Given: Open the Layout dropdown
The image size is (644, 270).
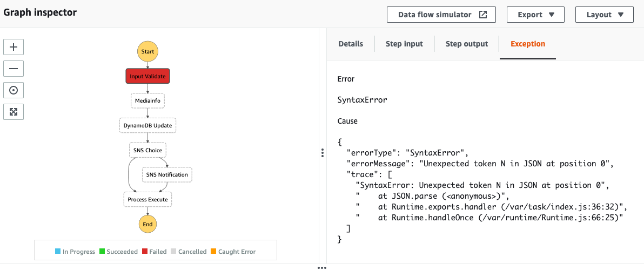Looking at the screenshot, I should pos(604,15).
